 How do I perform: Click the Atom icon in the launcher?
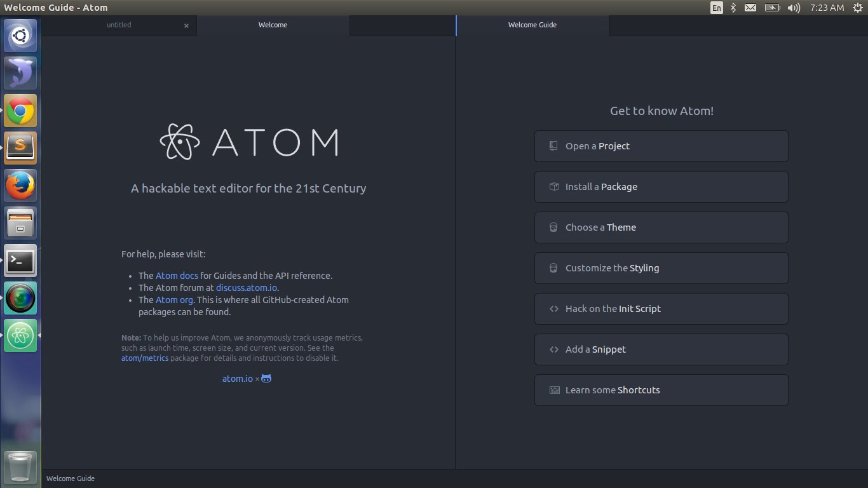coord(20,335)
